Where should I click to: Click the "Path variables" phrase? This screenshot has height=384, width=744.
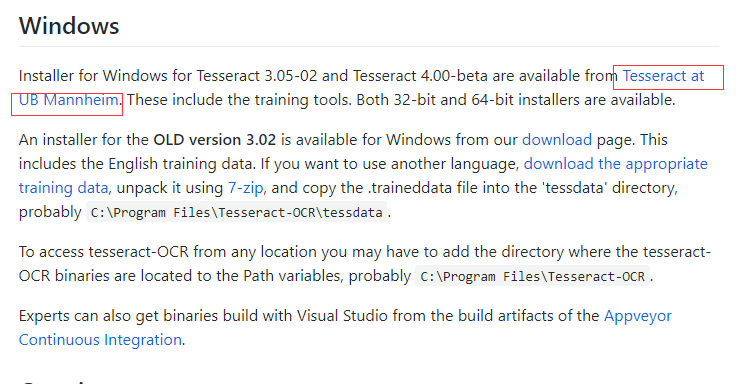293,276
